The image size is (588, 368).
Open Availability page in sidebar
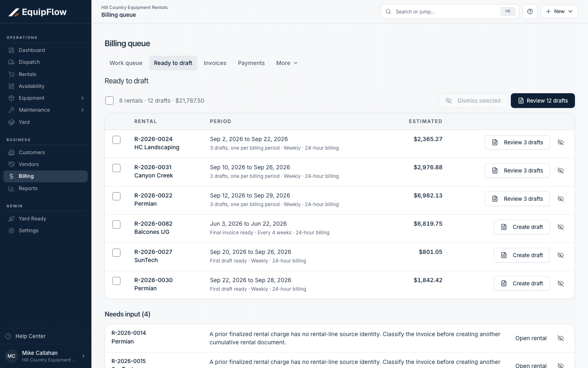[x=45, y=86]
